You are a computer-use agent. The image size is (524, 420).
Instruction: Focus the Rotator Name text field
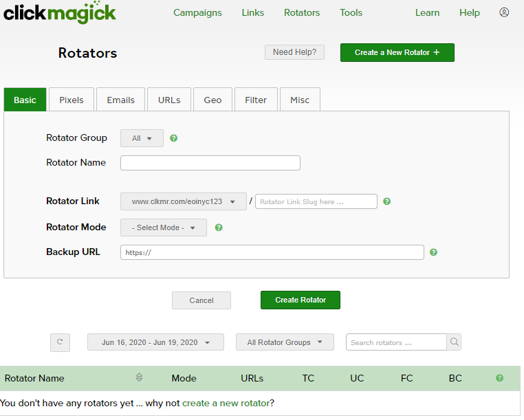(210, 163)
